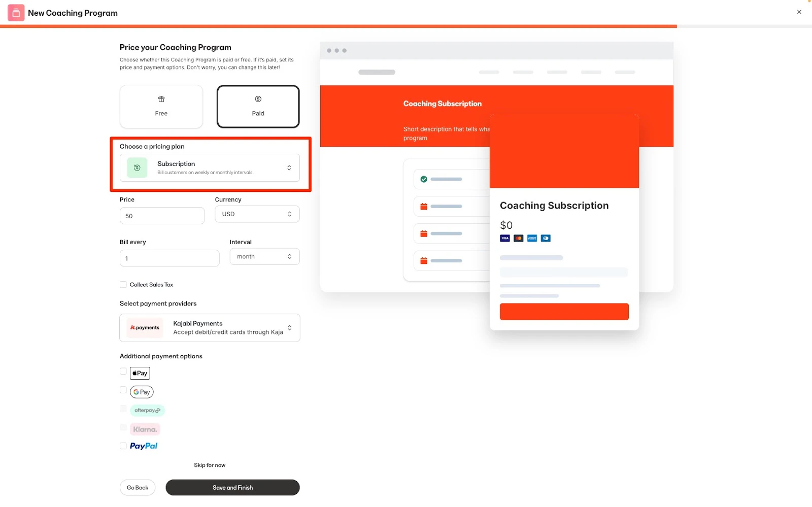Screen dimensions: 812x507
Task: Open the Interval dropdown showing month
Action: [264, 256]
